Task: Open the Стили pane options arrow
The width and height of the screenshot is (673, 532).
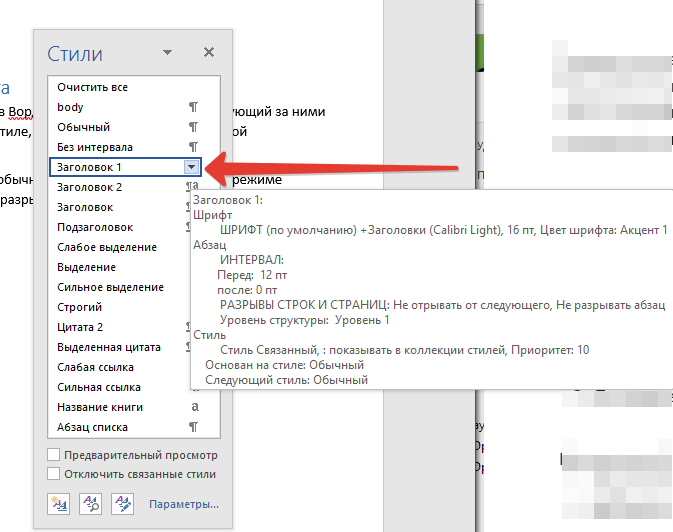Action: point(167,52)
